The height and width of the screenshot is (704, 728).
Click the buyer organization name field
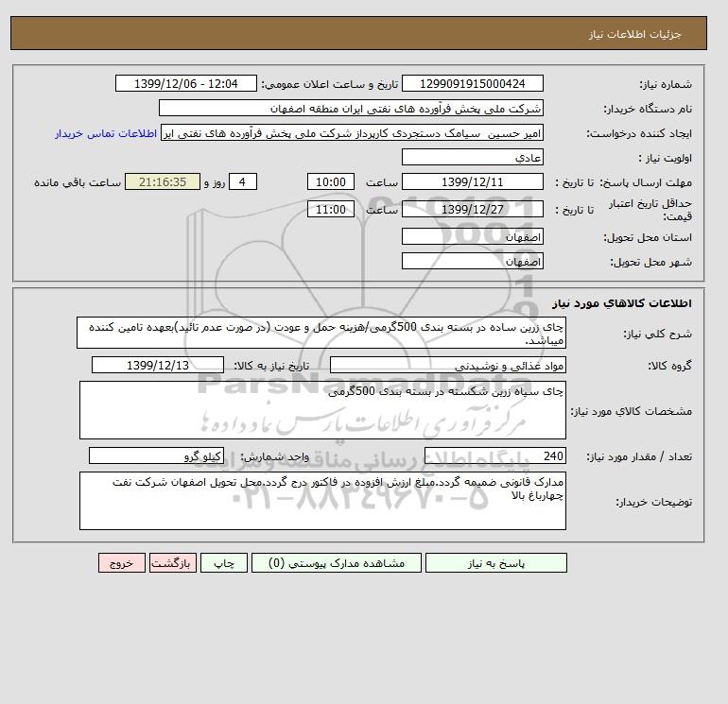[351, 108]
